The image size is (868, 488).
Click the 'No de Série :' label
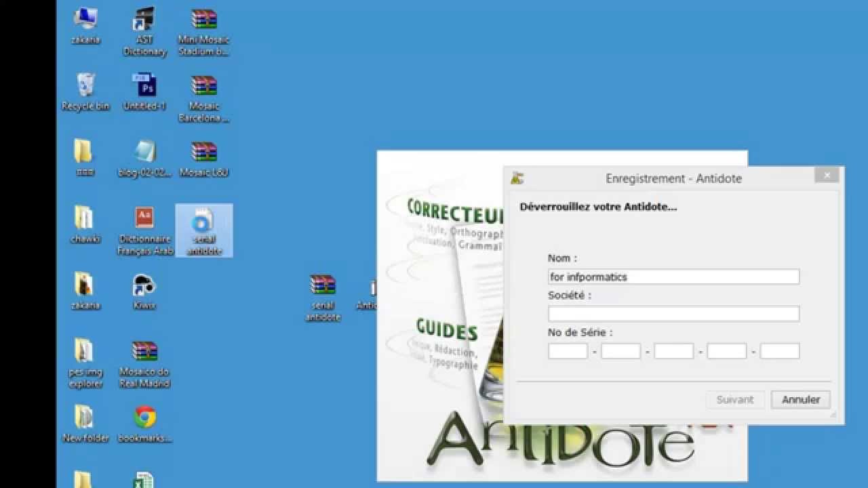[x=580, y=333]
